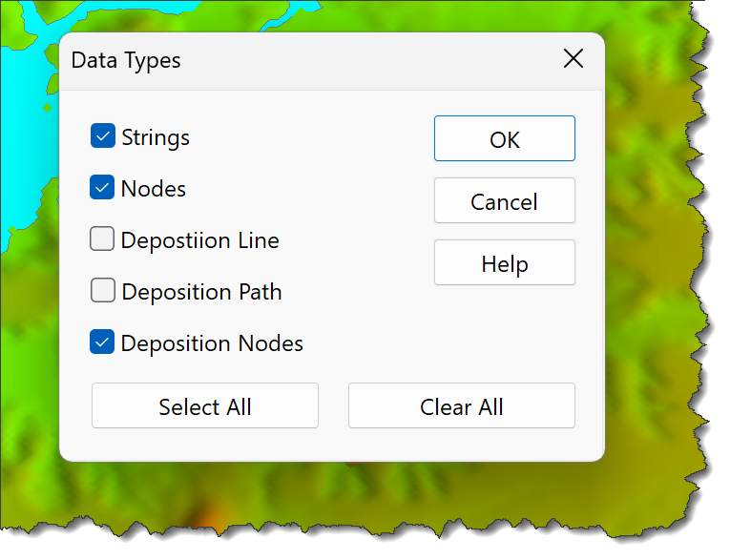
Task: Open Help for Data Types
Action: coord(504,263)
